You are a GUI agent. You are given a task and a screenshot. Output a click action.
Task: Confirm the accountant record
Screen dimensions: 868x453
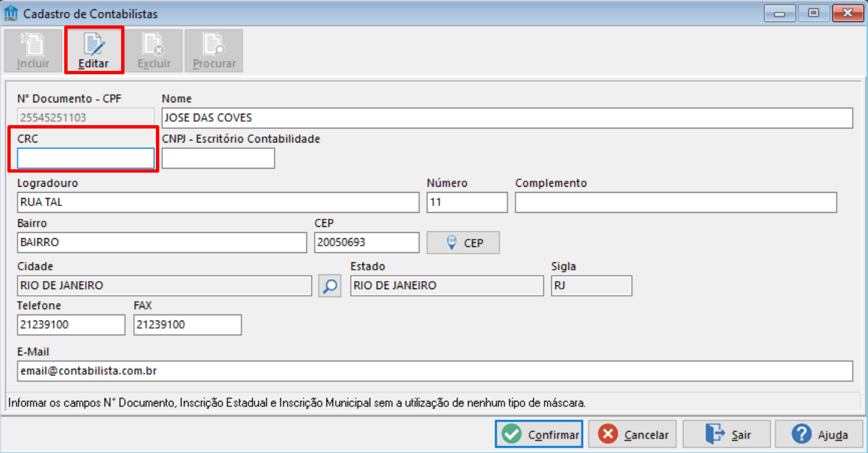pos(539,434)
